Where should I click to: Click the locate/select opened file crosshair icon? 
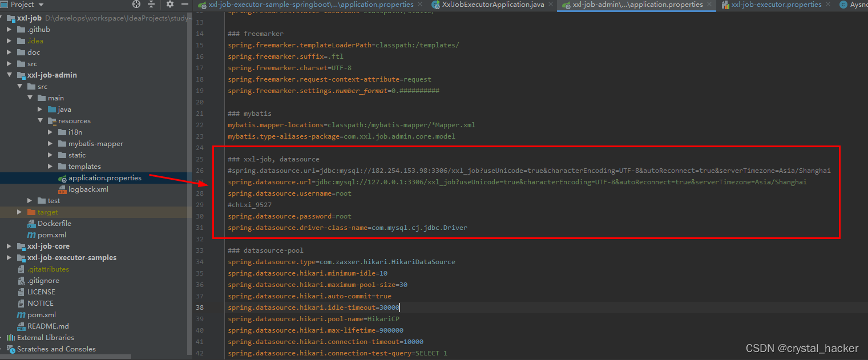(136, 4)
